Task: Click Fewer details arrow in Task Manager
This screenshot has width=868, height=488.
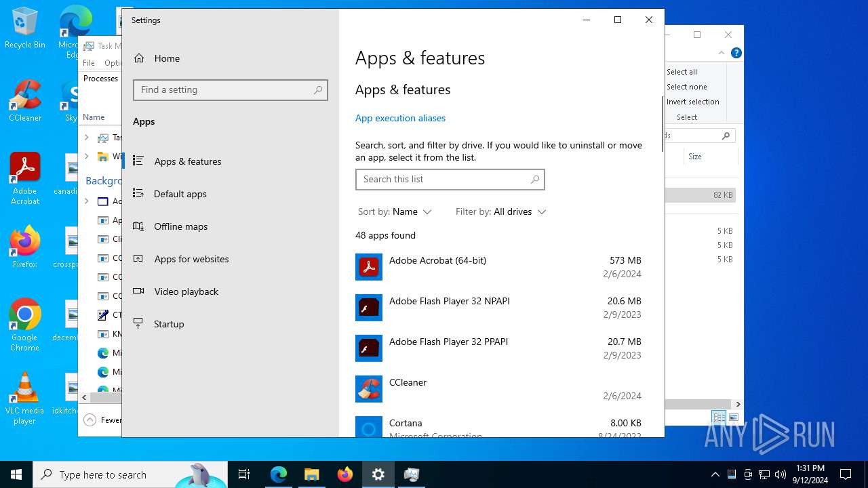Action: tap(90, 420)
